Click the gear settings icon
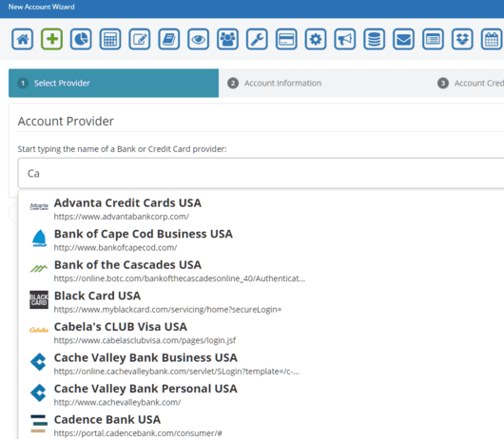 click(316, 39)
